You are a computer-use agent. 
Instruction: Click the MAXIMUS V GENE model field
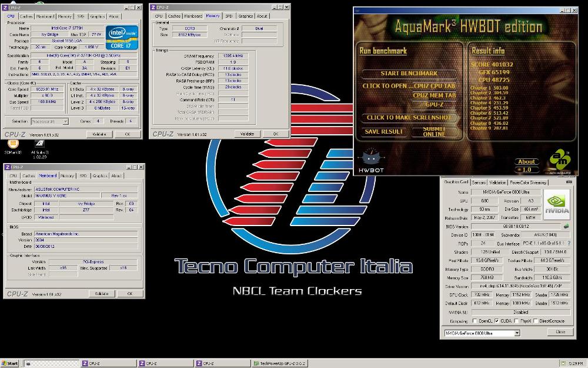pyautogui.click(x=68, y=195)
